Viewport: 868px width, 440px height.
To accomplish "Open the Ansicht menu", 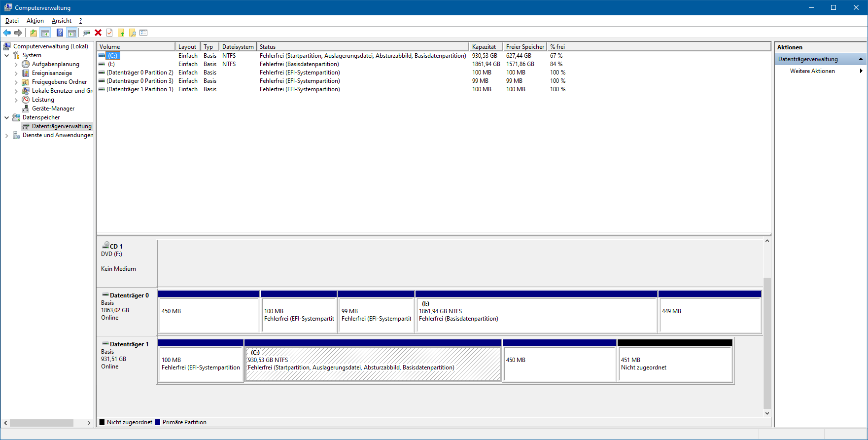I will coord(62,21).
